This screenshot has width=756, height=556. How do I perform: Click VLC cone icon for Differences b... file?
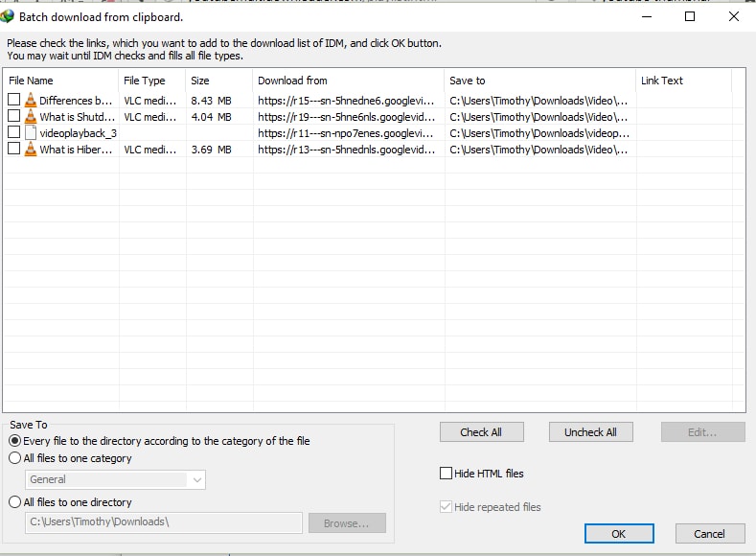31,100
